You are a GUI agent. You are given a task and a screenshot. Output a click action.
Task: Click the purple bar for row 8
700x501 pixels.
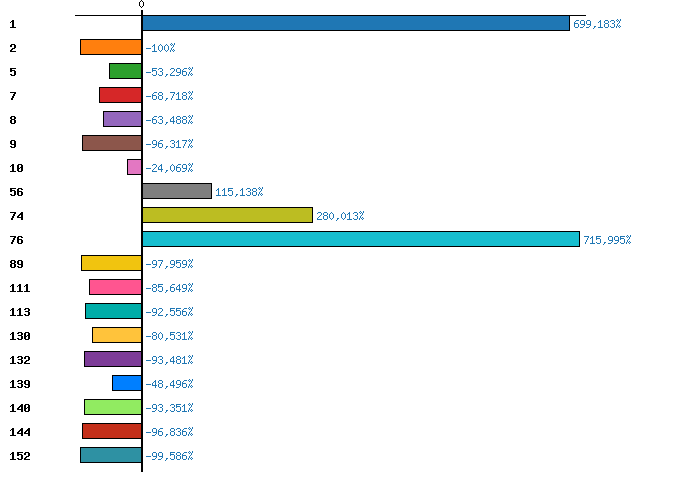(122, 119)
